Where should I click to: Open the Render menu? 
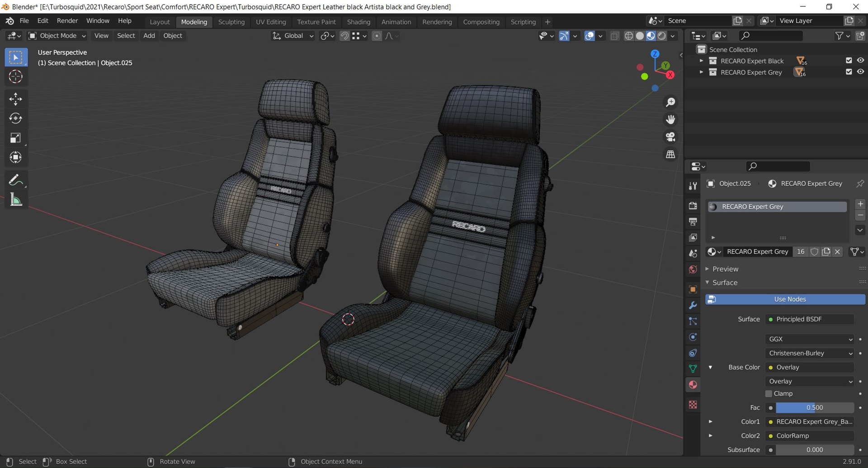67,21
